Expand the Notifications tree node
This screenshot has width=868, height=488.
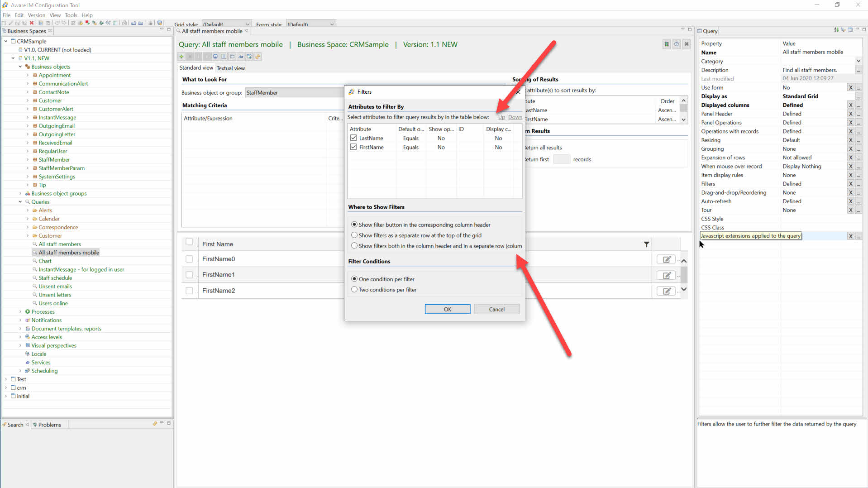pos(20,320)
